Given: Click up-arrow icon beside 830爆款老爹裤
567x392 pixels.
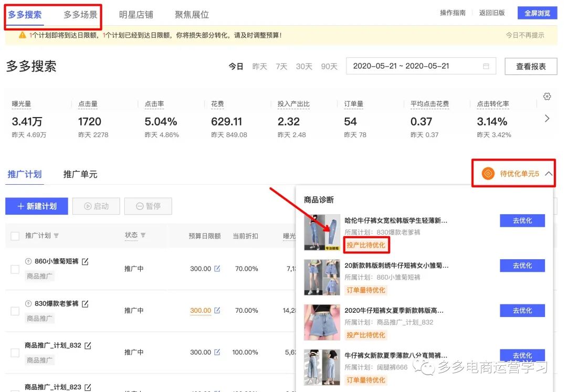Looking at the screenshot, I should [28, 303].
